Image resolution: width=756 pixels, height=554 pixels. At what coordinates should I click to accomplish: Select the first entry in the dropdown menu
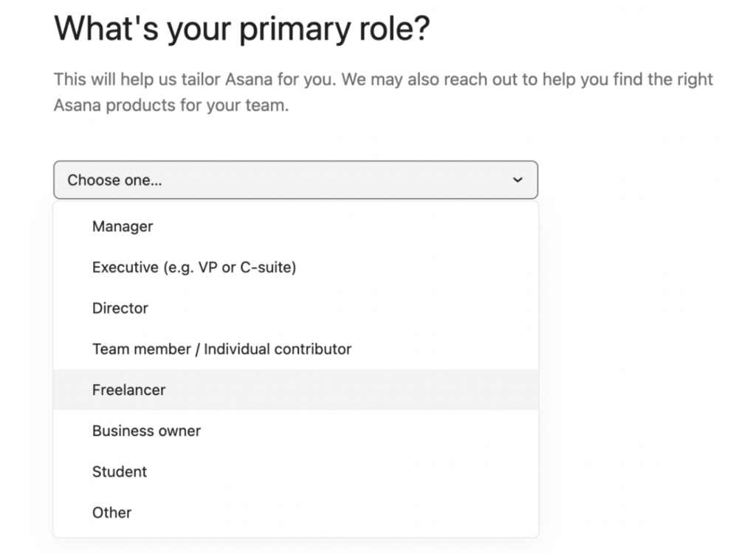coord(123,227)
